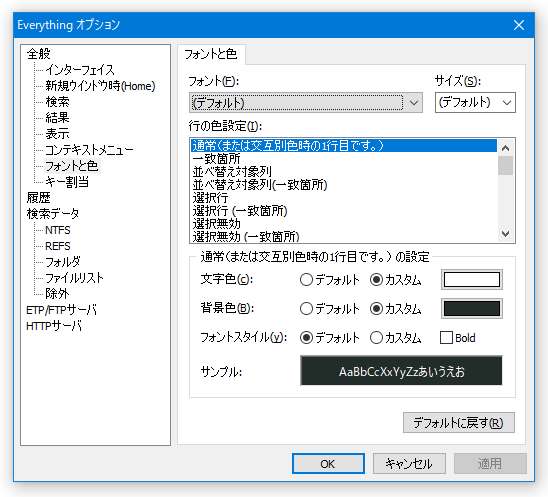Click the キャンセル button
This screenshot has height=497, width=548.
click(409, 464)
